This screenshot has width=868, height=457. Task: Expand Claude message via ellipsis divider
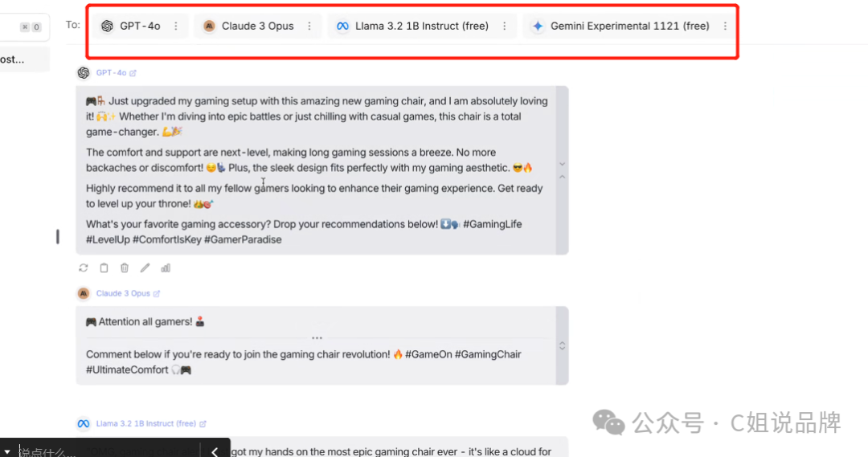point(317,337)
